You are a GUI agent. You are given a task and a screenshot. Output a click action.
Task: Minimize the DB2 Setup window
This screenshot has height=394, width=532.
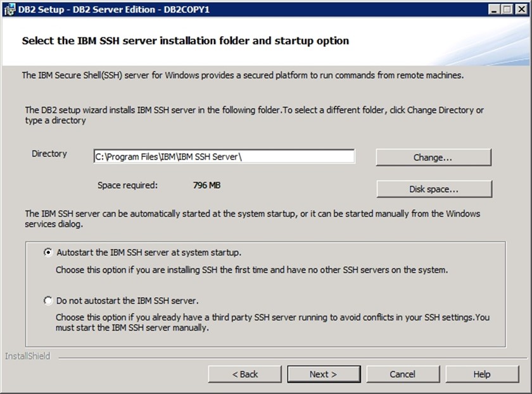click(x=495, y=10)
